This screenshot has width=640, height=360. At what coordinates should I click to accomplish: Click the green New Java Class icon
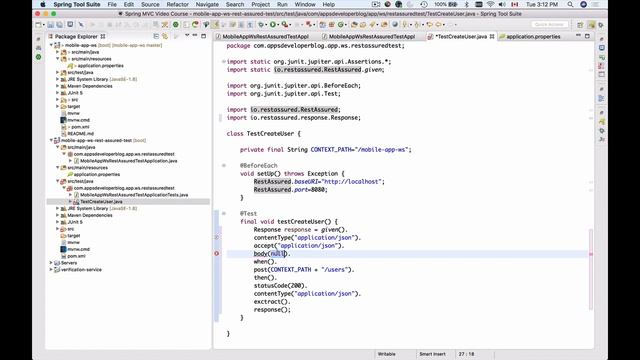point(340,25)
